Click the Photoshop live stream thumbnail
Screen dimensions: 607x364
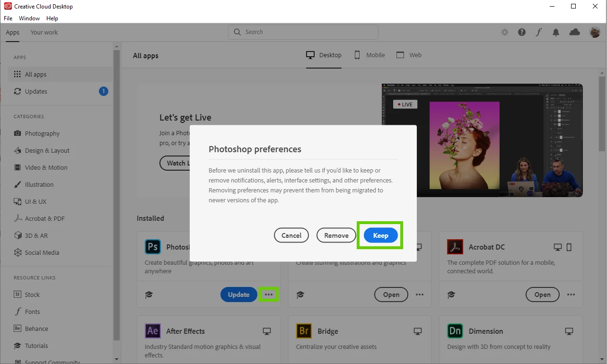[x=482, y=140]
